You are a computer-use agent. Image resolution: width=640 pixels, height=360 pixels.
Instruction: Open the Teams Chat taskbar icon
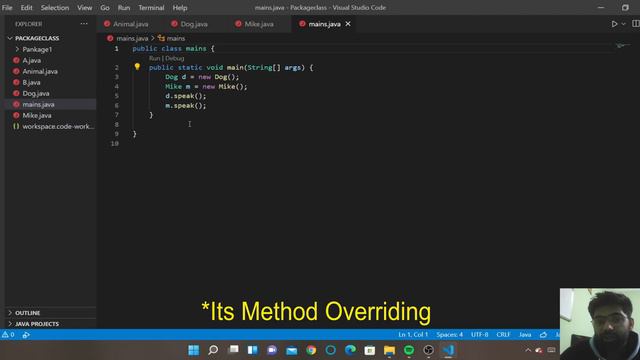point(272,350)
